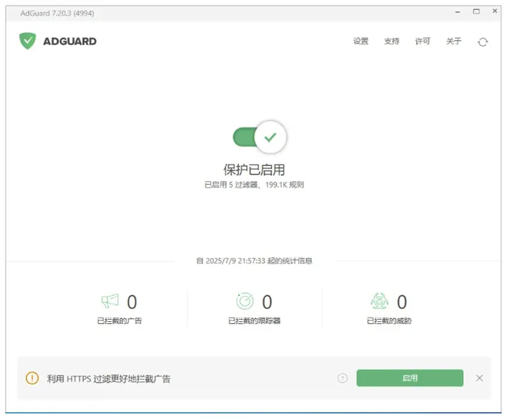Open the 许可 menu
Image resolution: width=515 pixels, height=420 pixels.
click(x=423, y=41)
